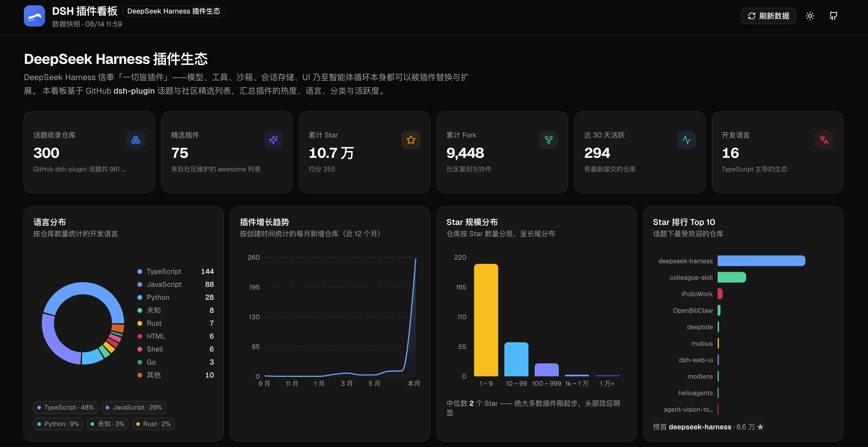
Task: Click the 累计 Fork fork icon
Action: pyautogui.click(x=548, y=140)
